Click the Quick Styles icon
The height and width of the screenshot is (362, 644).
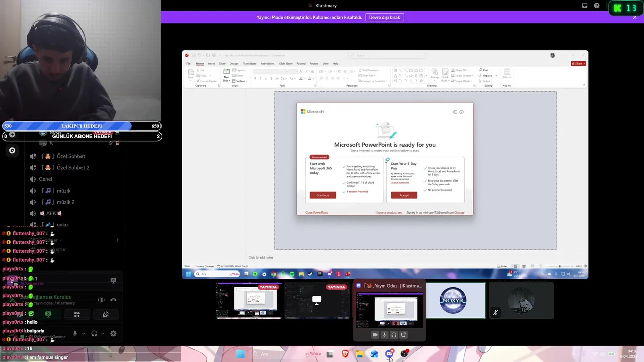(445, 75)
